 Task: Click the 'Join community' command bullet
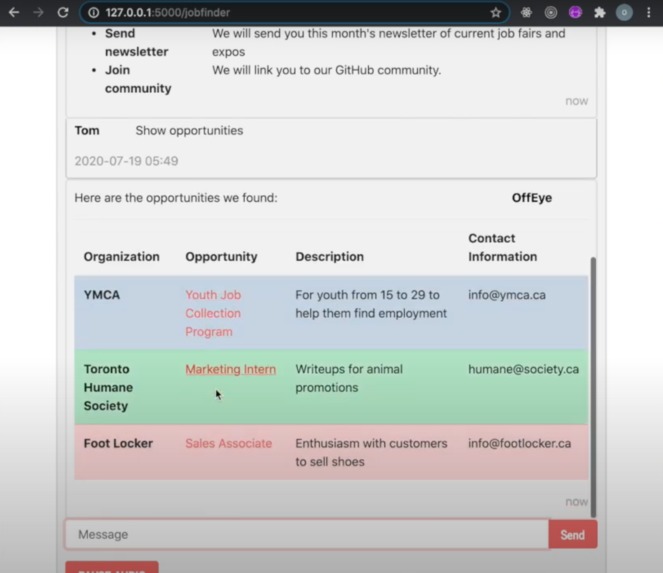[138, 79]
